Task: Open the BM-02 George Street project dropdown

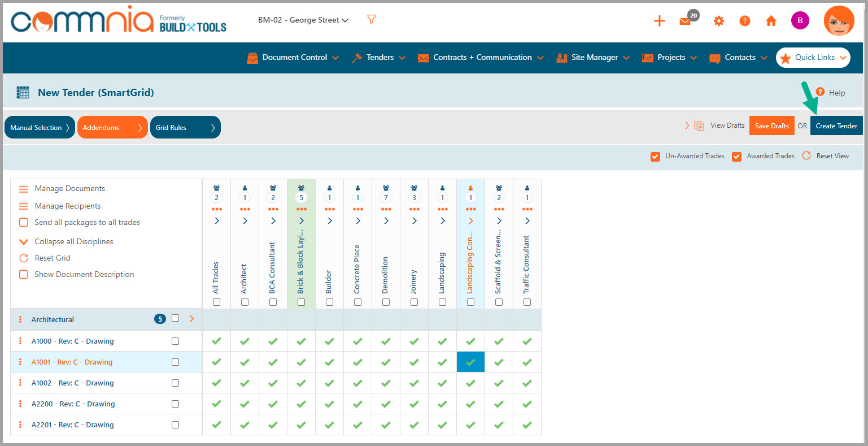Action: tap(303, 20)
